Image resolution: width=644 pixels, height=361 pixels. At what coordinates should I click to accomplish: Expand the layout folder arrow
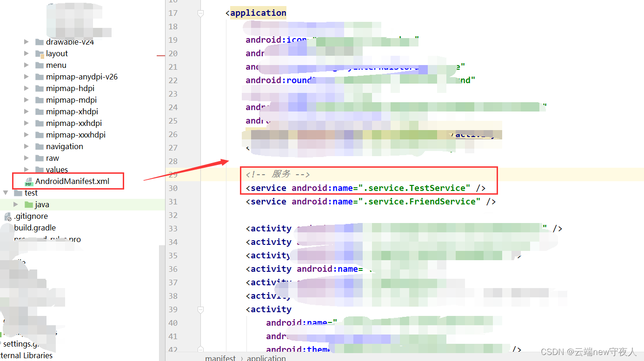click(x=27, y=53)
